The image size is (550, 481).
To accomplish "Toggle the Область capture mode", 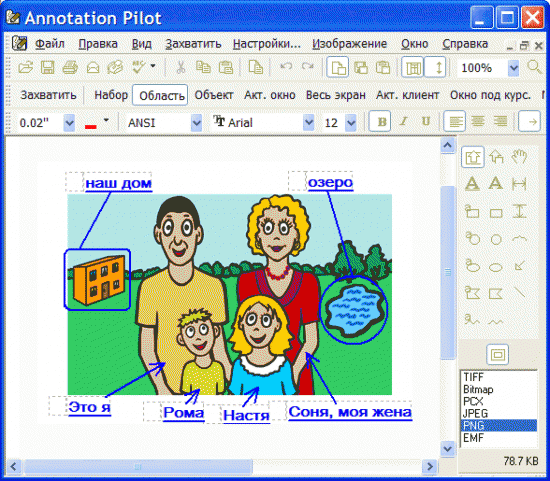I will (x=160, y=95).
